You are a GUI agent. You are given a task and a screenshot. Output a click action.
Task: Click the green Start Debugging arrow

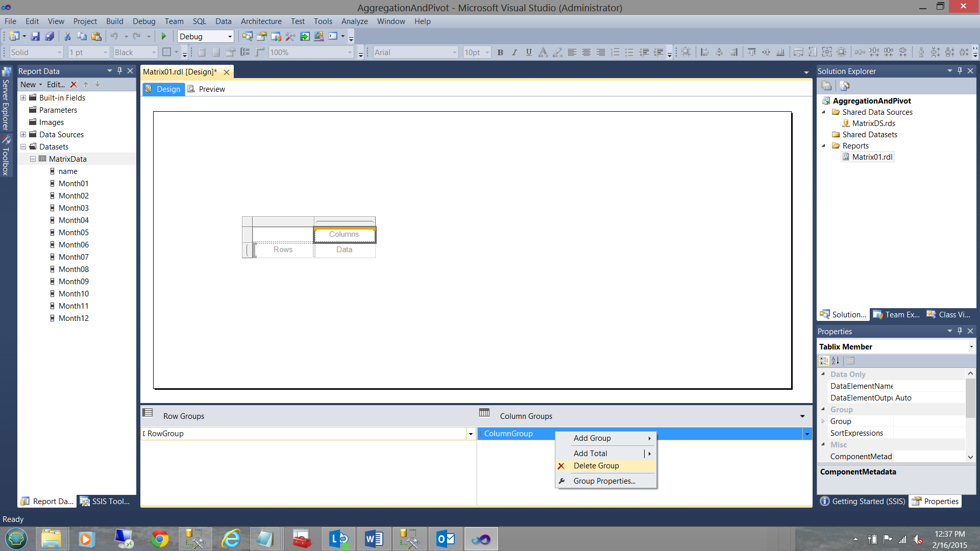164,36
